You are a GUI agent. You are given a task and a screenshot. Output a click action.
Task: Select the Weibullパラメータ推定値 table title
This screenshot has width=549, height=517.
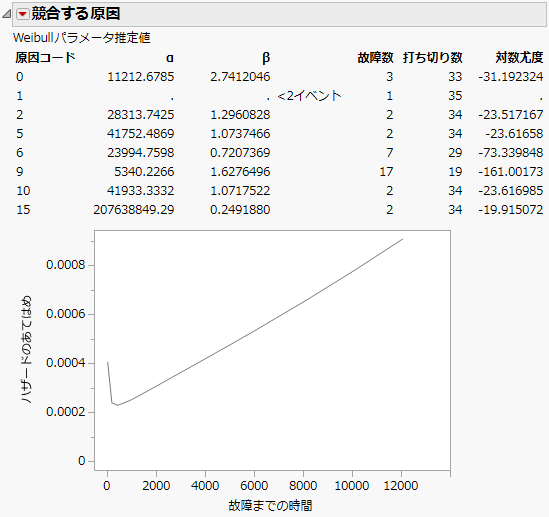coord(82,38)
